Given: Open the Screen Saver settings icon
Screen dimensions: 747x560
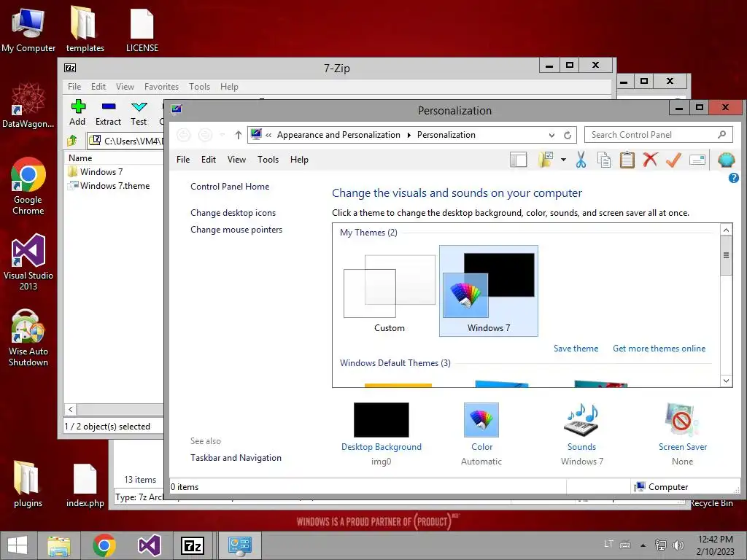Looking at the screenshot, I should [682, 420].
